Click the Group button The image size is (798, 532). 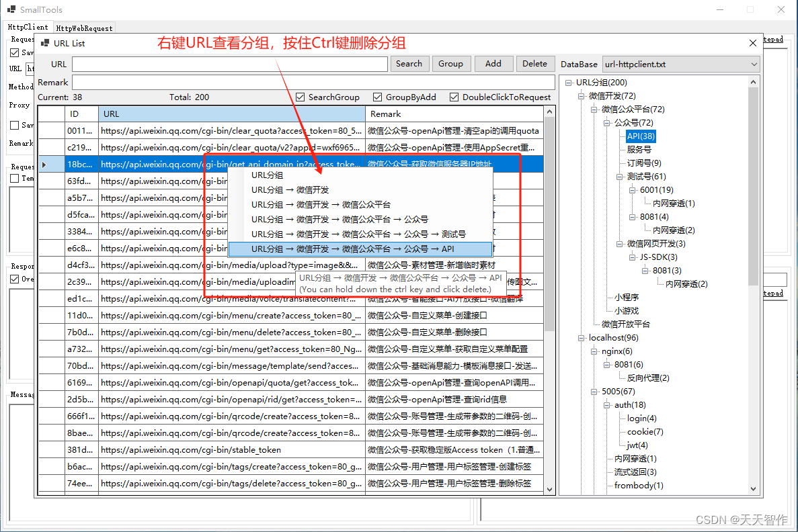[451, 63]
